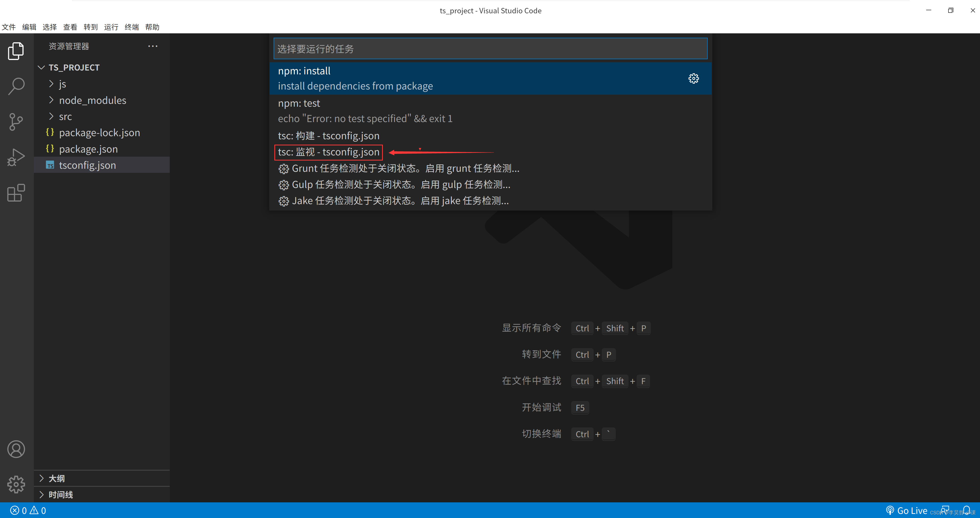Open notifications bell in status bar
Screen dimensions: 980x518
pos(967,510)
